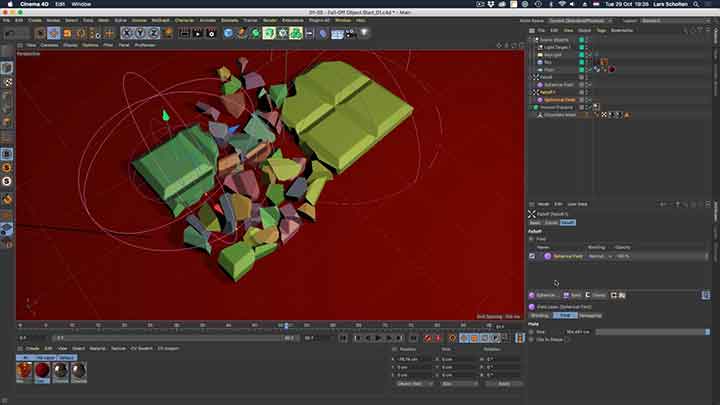Toggle the X axis lock
The height and width of the screenshot is (405, 720).
[x=127, y=33]
